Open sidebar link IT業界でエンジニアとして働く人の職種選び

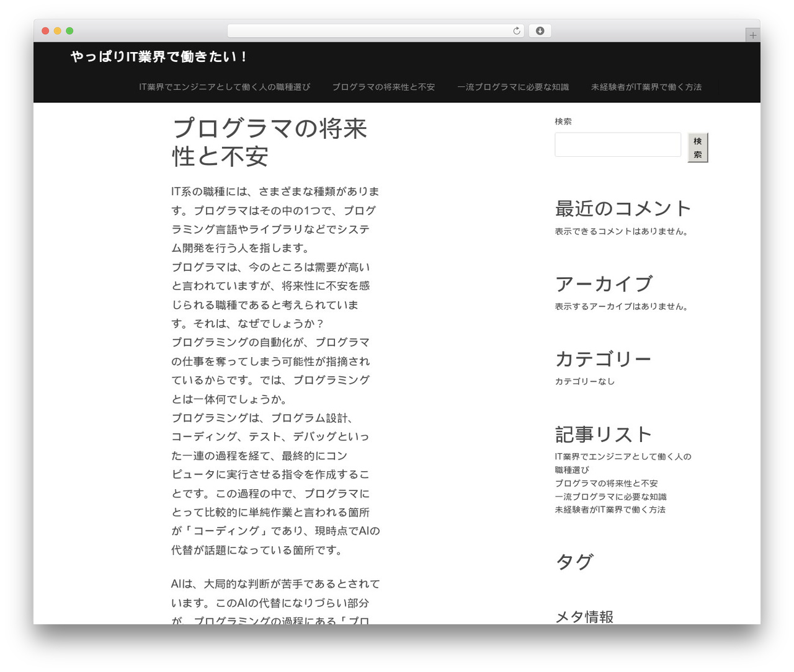coord(623,463)
